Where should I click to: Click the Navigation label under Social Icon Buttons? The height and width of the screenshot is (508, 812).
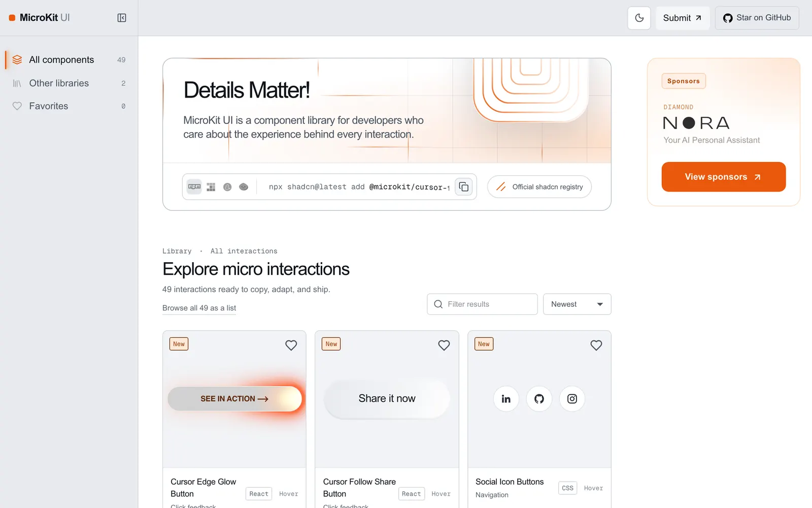tap(492, 495)
